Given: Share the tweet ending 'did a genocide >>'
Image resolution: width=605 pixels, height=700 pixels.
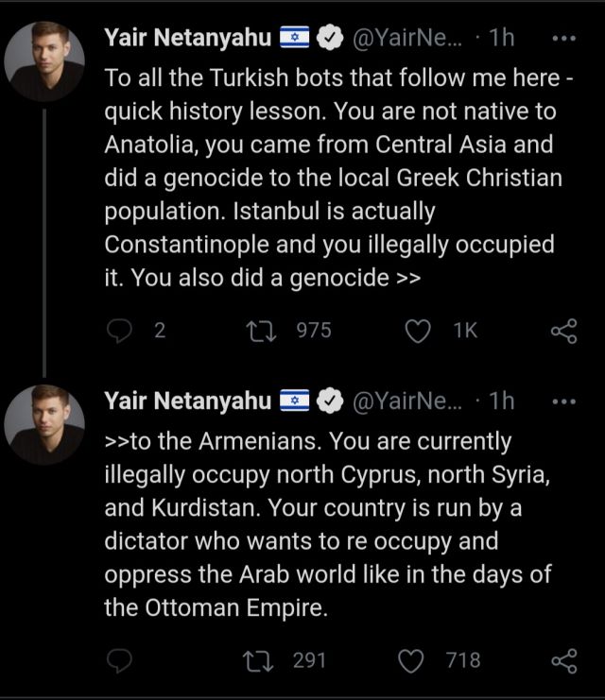Looking at the screenshot, I should (x=563, y=330).
